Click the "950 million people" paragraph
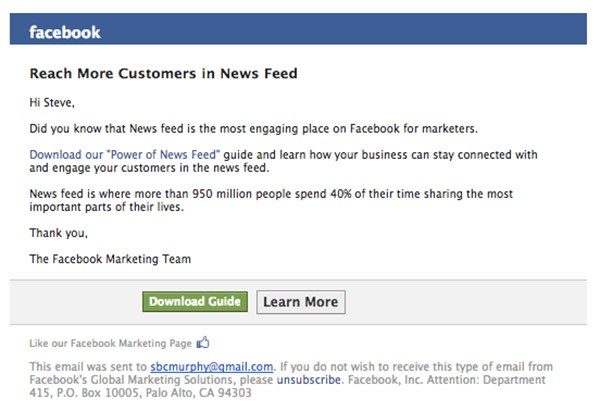 tap(271, 200)
